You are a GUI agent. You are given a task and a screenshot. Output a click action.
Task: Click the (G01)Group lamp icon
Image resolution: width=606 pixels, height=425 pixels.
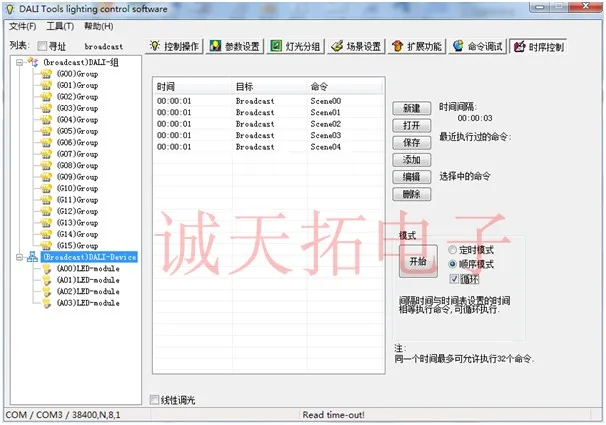[46, 85]
